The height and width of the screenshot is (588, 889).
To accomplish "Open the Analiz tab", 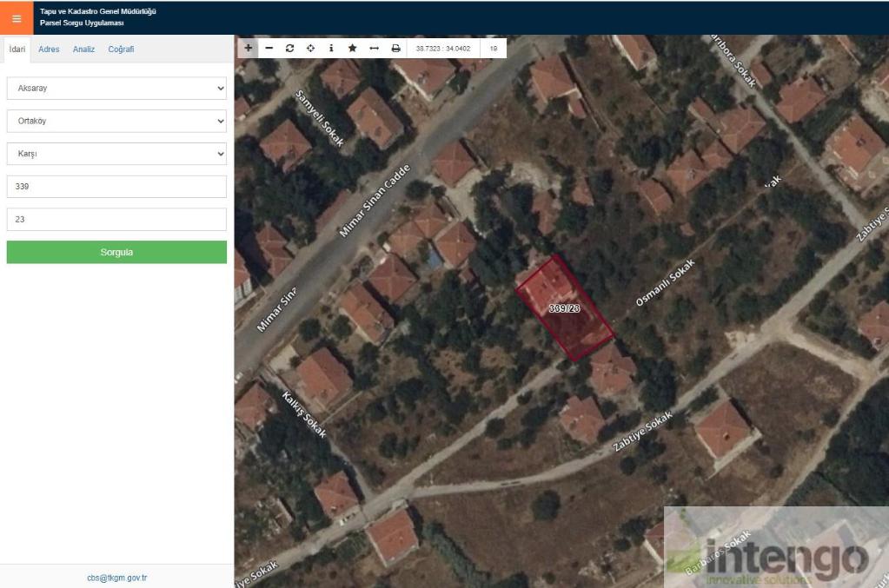I will pos(83,50).
